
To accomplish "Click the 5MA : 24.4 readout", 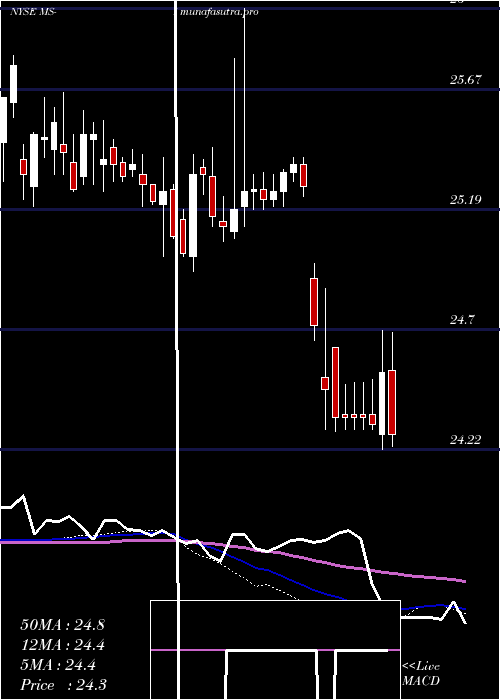I will [58, 665].
